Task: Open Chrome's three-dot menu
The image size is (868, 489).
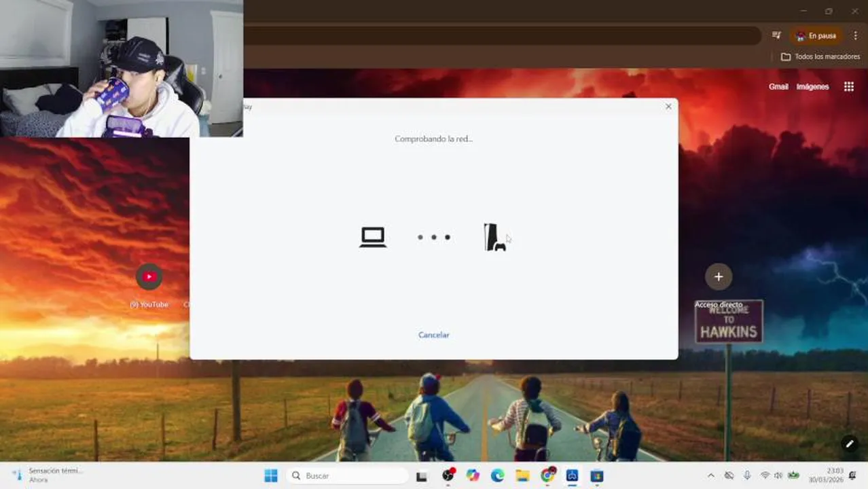Action: 855,35
